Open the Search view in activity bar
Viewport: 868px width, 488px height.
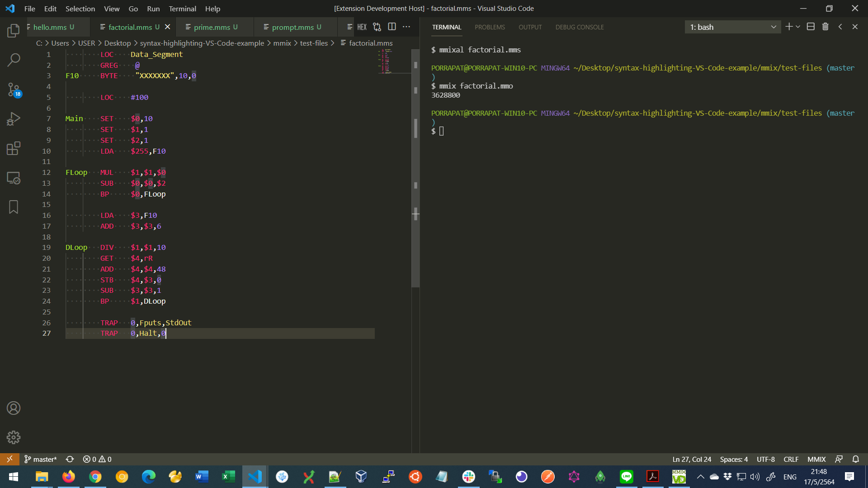click(x=14, y=60)
